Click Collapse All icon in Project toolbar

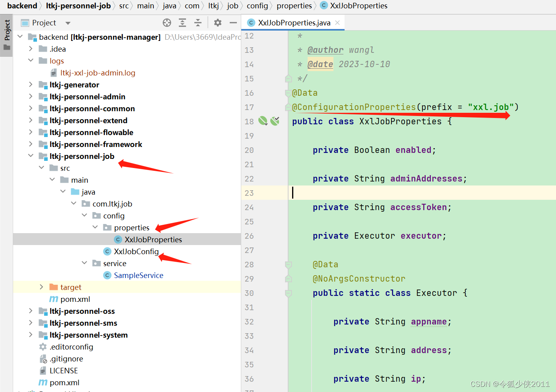click(x=198, y=23)
